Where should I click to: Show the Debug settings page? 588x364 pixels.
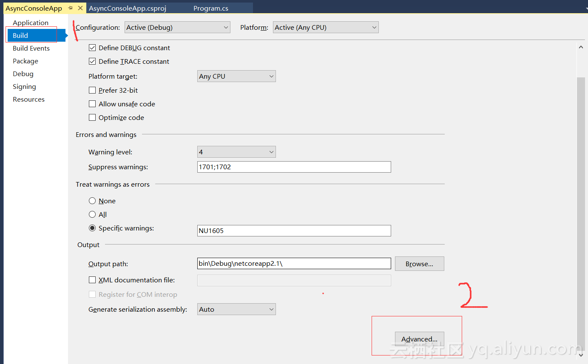23,74
